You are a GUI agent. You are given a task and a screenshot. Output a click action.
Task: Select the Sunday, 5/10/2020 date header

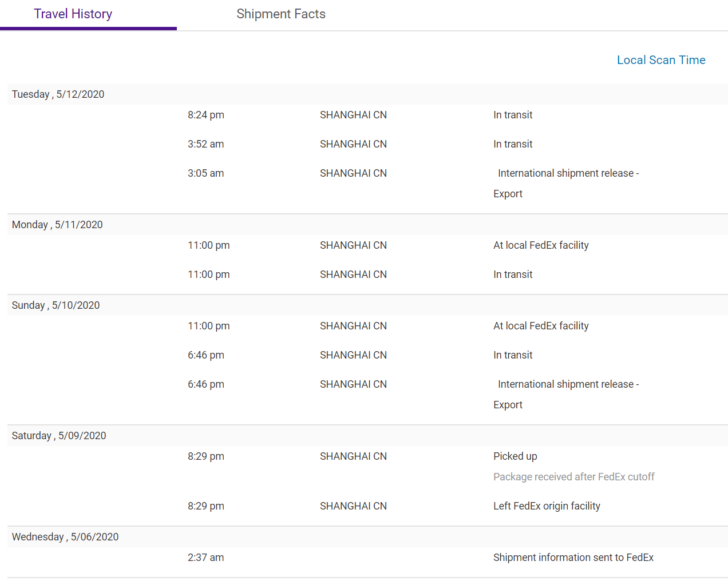pyautogui.click(x=56, y=305)
